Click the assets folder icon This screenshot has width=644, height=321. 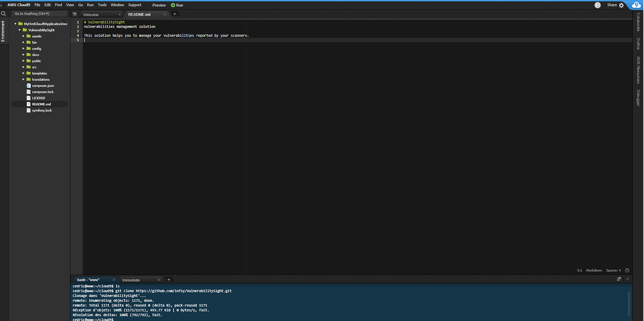(x=29, y=36)
